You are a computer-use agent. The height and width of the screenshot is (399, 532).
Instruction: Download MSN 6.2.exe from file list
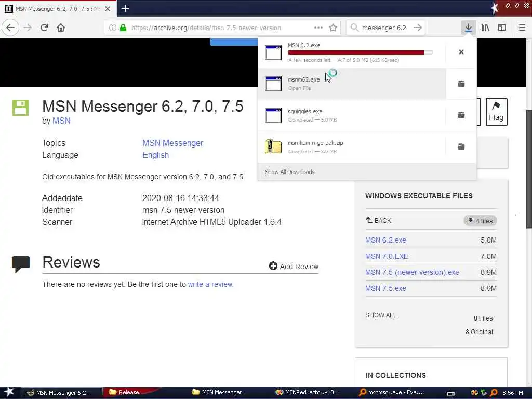[385, 240]
